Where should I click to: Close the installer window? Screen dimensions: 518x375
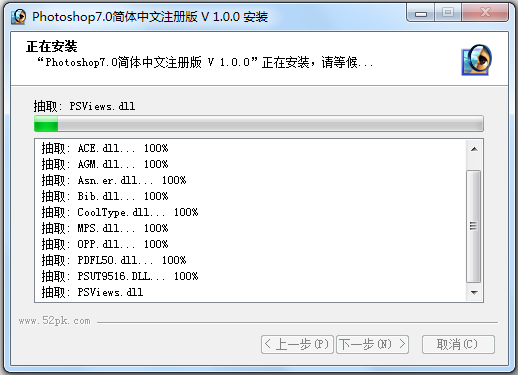[485, 13]
